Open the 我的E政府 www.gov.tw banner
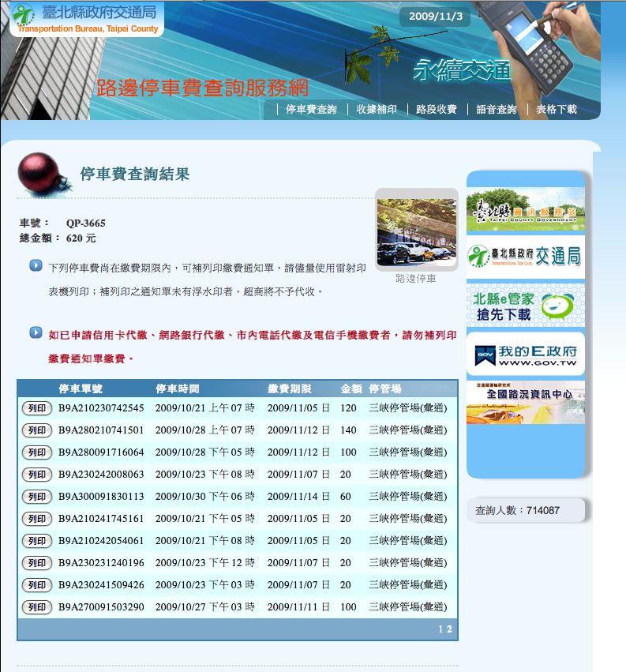Image resolution: width=626 pixels, height=672 pixels. 525,354
